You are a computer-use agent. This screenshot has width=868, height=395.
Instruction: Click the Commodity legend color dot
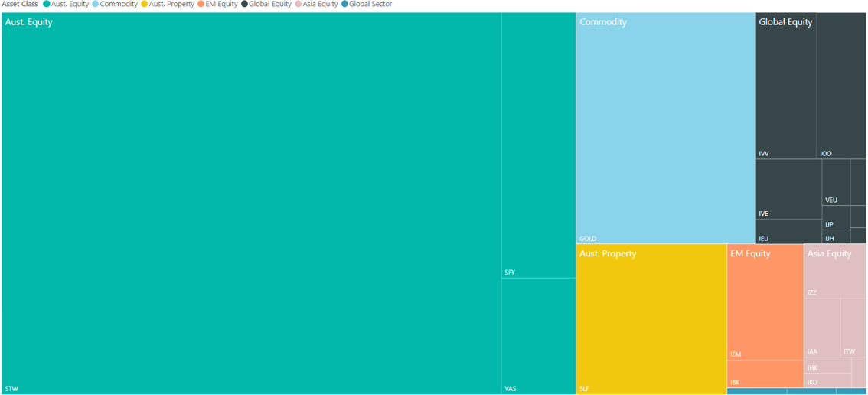(96, 5)
